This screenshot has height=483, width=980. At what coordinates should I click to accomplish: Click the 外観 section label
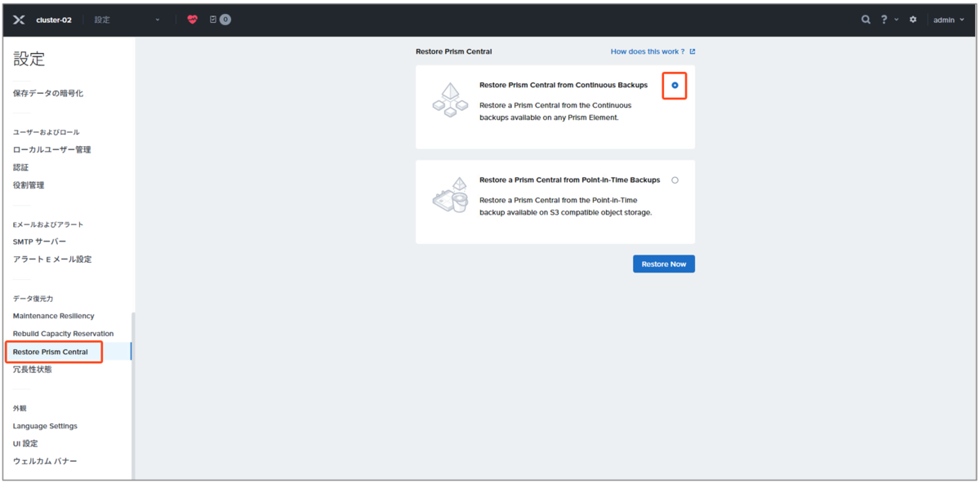pyautogui.click(x=20, y=408)
